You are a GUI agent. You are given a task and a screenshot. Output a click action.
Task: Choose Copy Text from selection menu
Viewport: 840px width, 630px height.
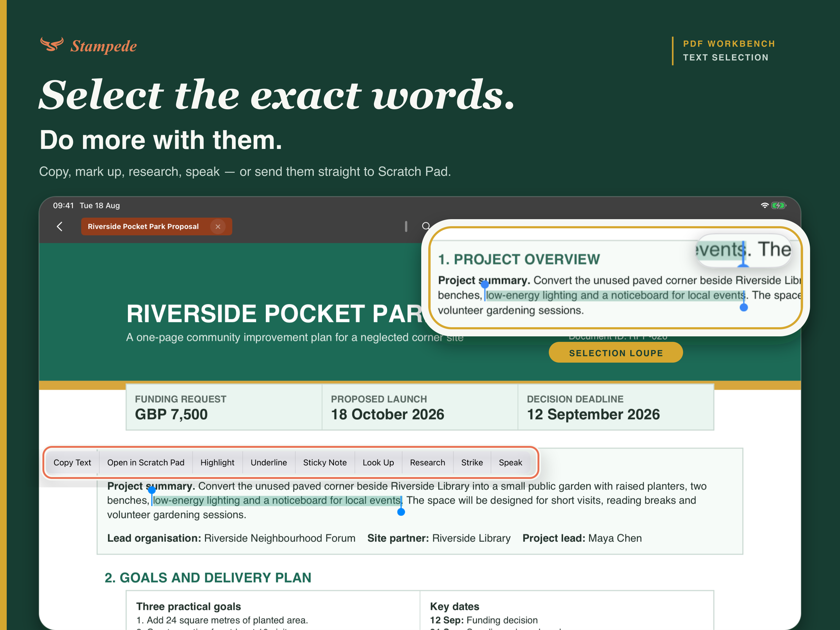click(72, 462)
